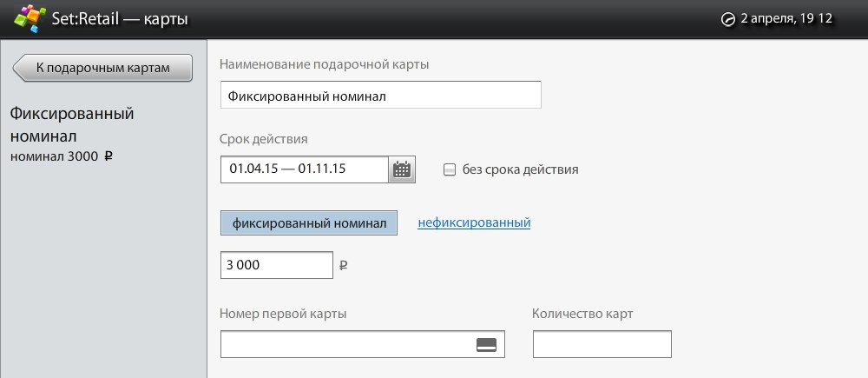The image size is (868, 378).
Task: Click the 3 000 nominal amount field
Action: pyautogui.click(x=277, y=265)
